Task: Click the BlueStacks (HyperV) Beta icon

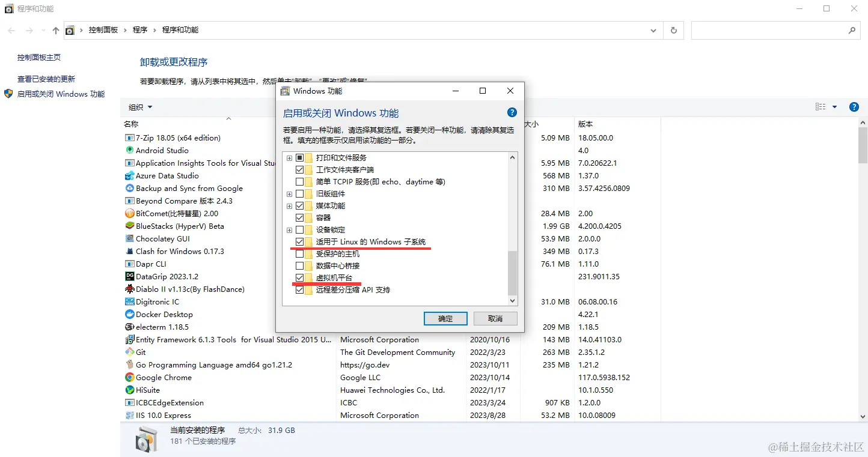Action: (x=129, y=226)
